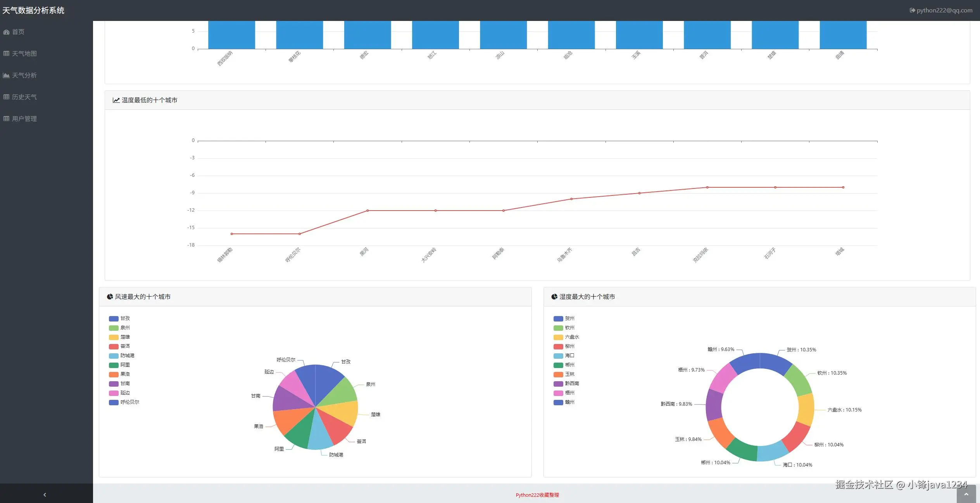Viewport: 980px width, 503px height.
Task: Click the pie chart icon beside 风速最大的十个城市
Action: tap(110, 297)
